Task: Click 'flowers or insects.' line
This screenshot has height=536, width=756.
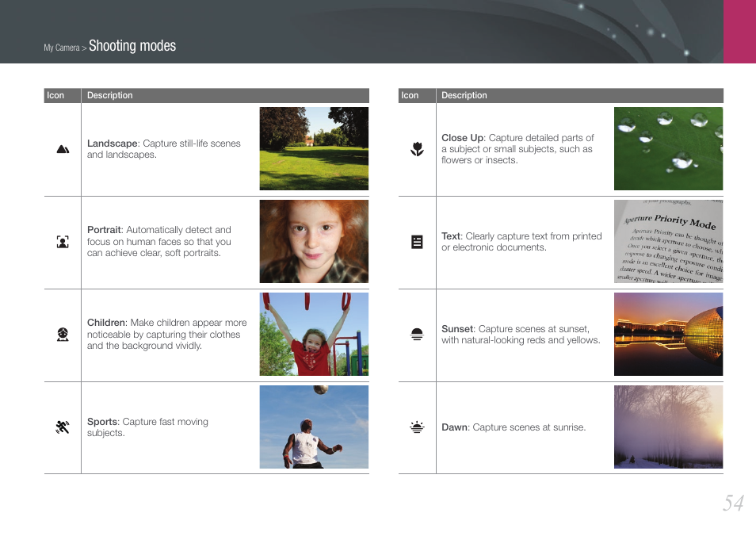Action: pyautogui.click(x=479, y=160)
